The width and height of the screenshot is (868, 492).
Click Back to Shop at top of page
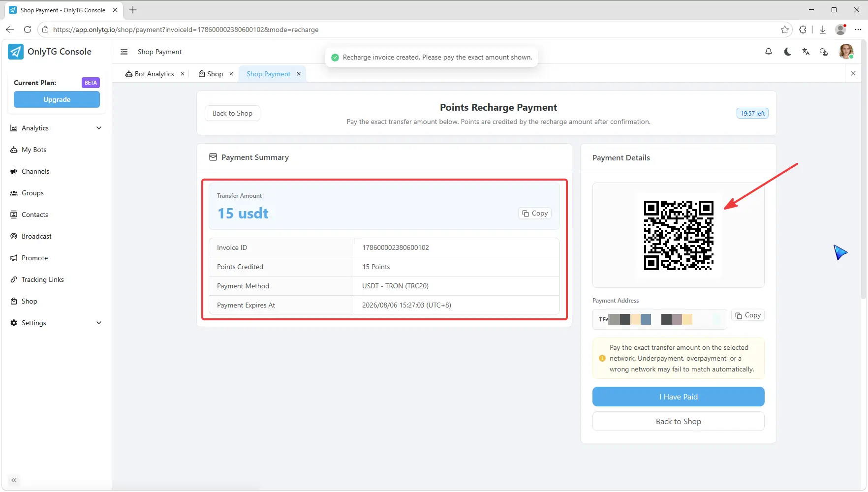tap(232, 113)
